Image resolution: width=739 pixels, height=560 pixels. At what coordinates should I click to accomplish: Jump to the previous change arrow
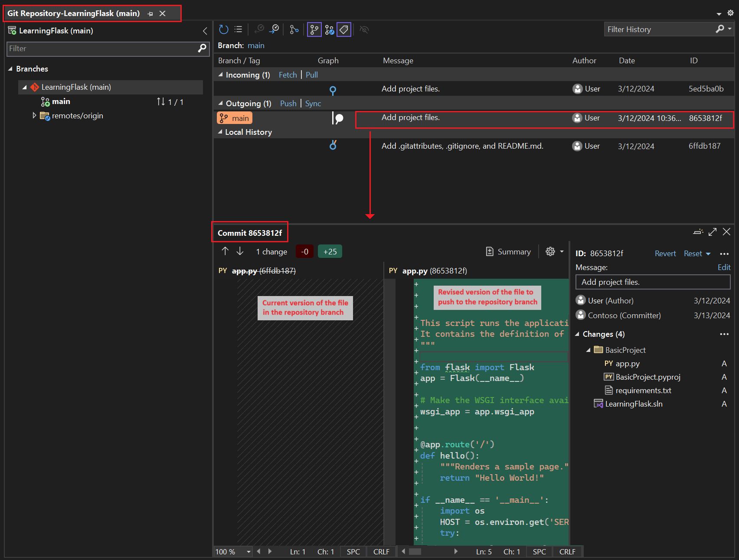tap(225, 251)
